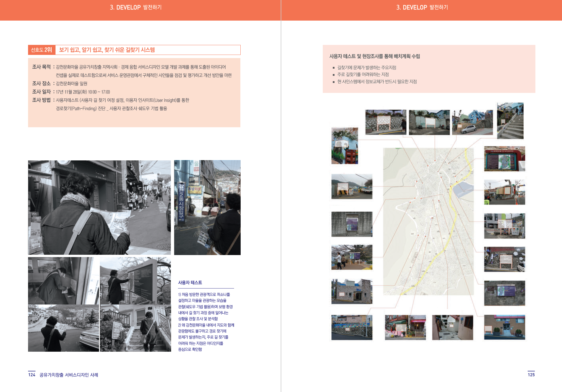The width and height of the screenshot is (562, 392).
Task: Click page number 124
Action: tap(32, 375)
